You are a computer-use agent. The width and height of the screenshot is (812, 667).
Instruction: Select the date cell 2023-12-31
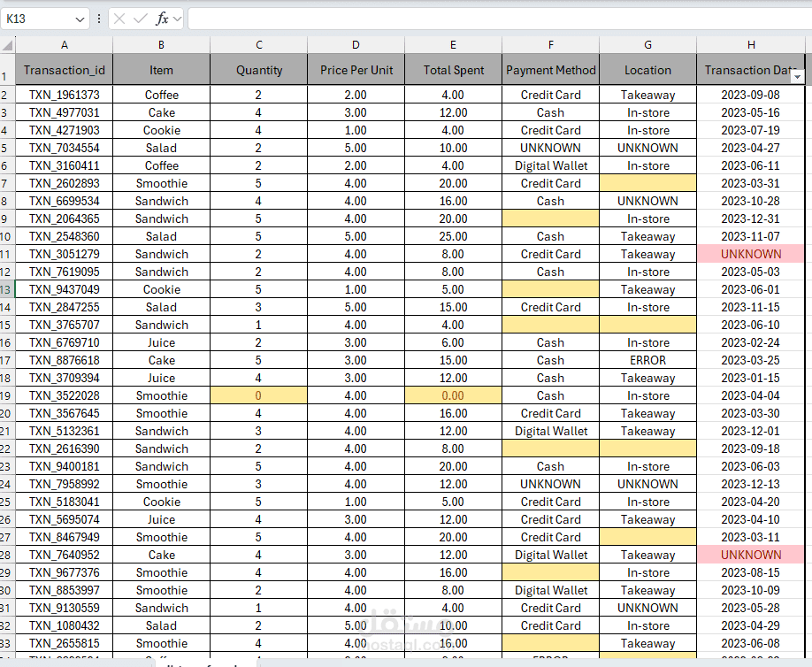click(751, 218)
